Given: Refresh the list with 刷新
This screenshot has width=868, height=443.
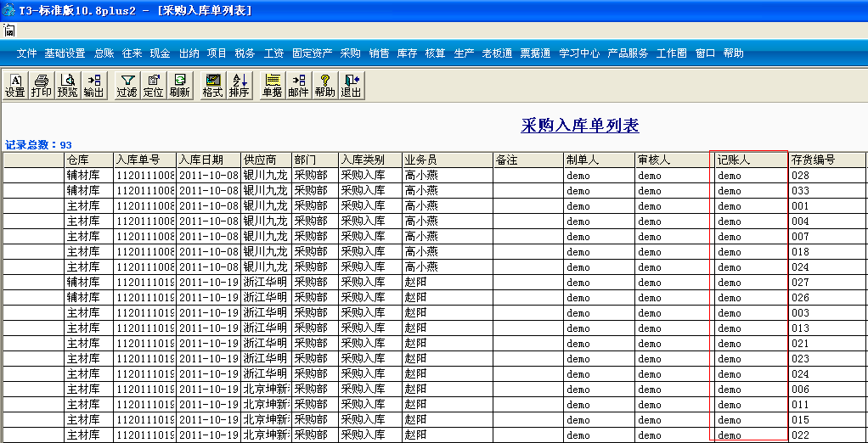Looking at the screenshot, I should (180, 86).
